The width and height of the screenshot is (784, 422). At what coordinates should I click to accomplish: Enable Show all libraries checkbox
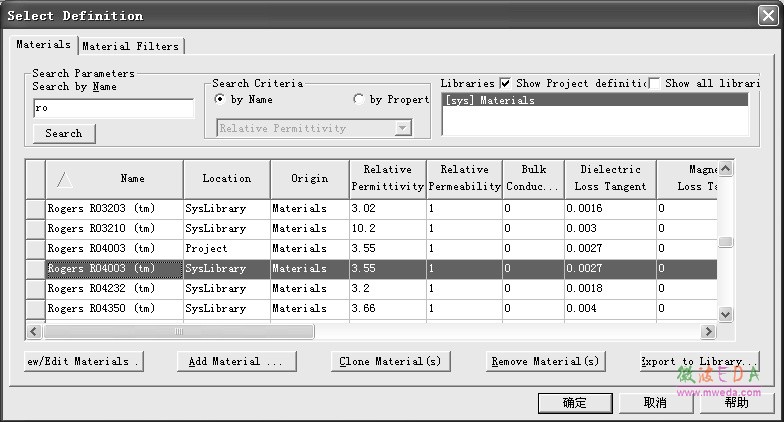point(654,84)
